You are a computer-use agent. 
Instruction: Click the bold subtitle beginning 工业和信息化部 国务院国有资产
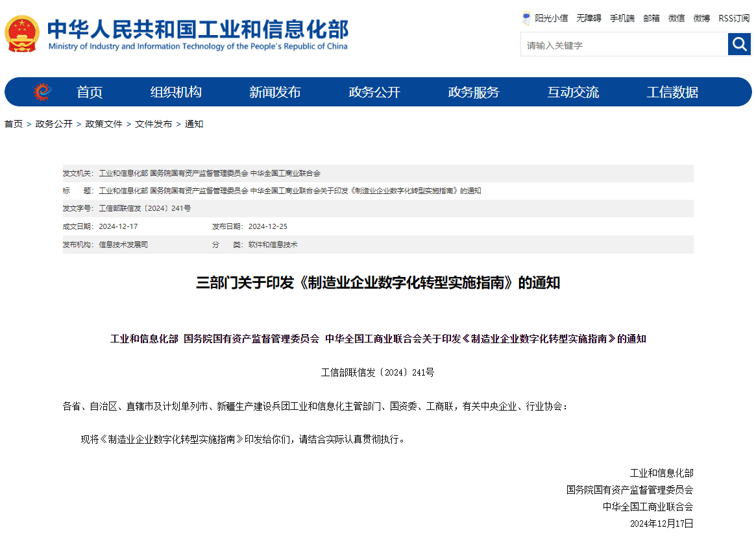coord(378,339)
